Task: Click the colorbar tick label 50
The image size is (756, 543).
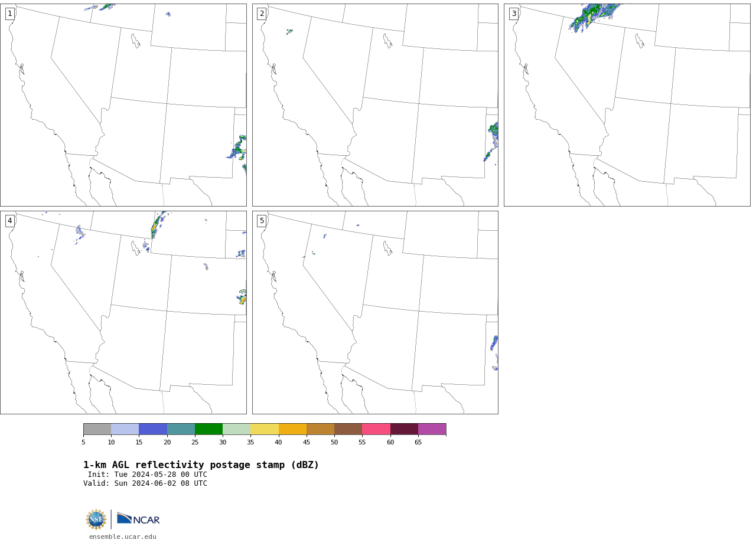Action: (x=334, y=442)
